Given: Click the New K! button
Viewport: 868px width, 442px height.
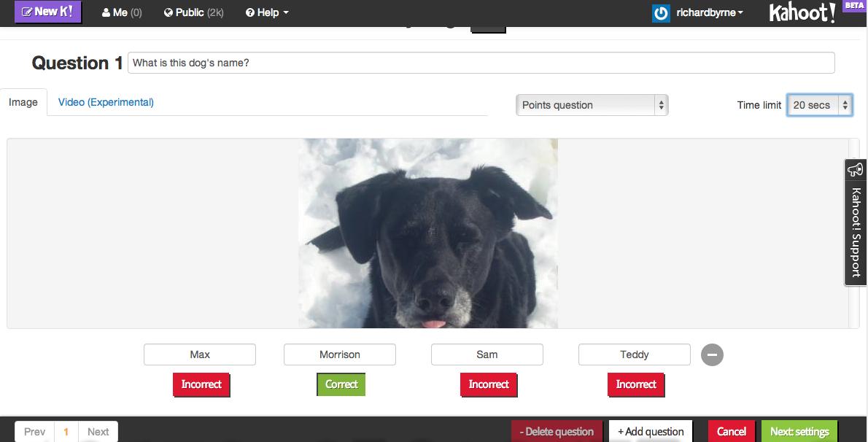Looking at the screenshot, I should [x=47, y=12].
